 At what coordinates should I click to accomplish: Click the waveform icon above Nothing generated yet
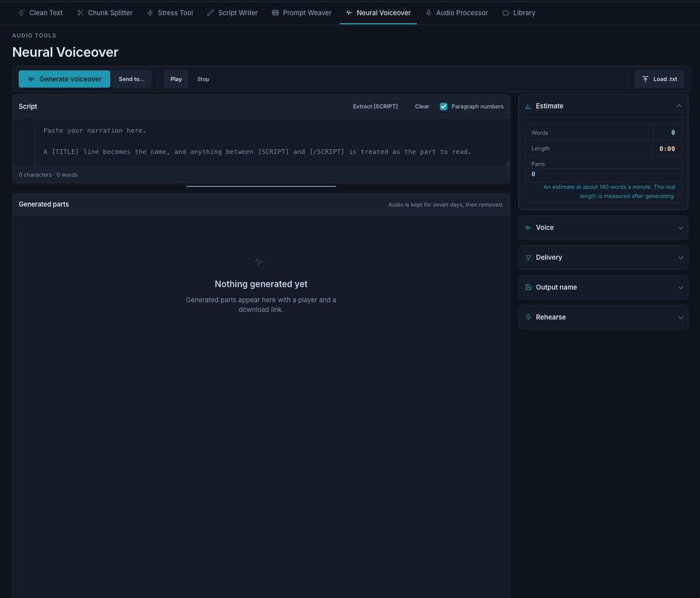coord(260,262)
